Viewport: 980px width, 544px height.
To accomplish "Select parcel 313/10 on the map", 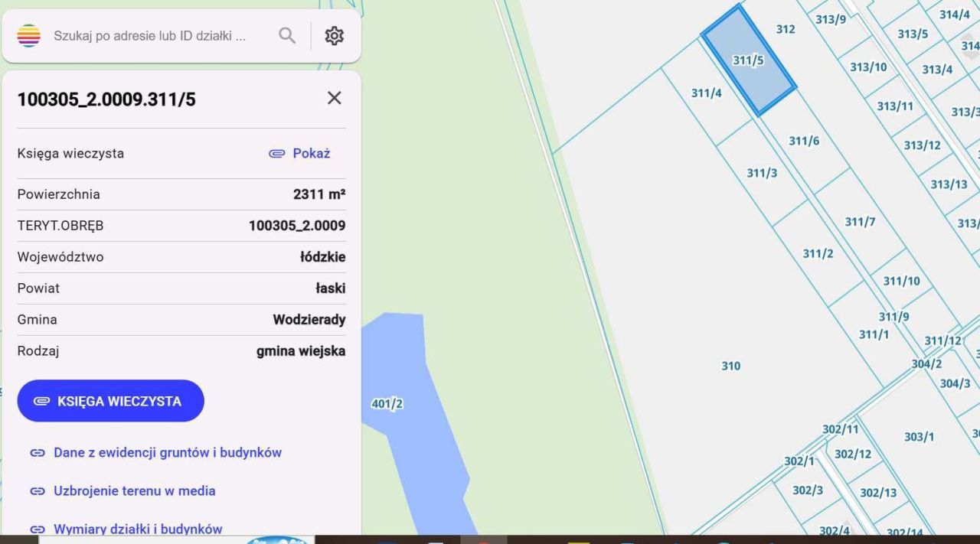I will [x=868, y=67].
